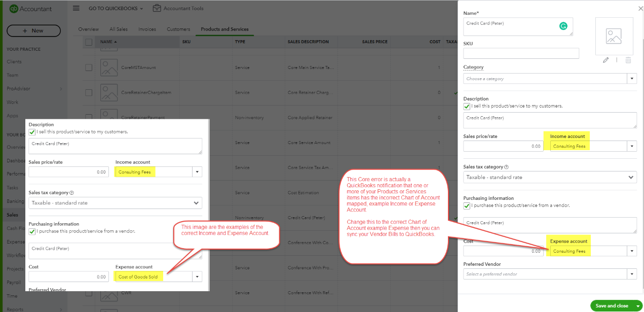Click the product image placeholder box

(x=614, y=37)
